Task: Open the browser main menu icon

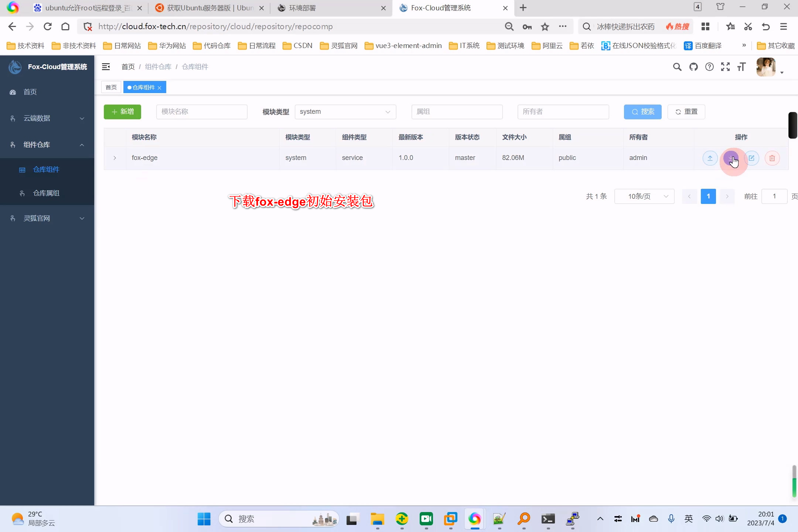Action: [x=784, y=27]
